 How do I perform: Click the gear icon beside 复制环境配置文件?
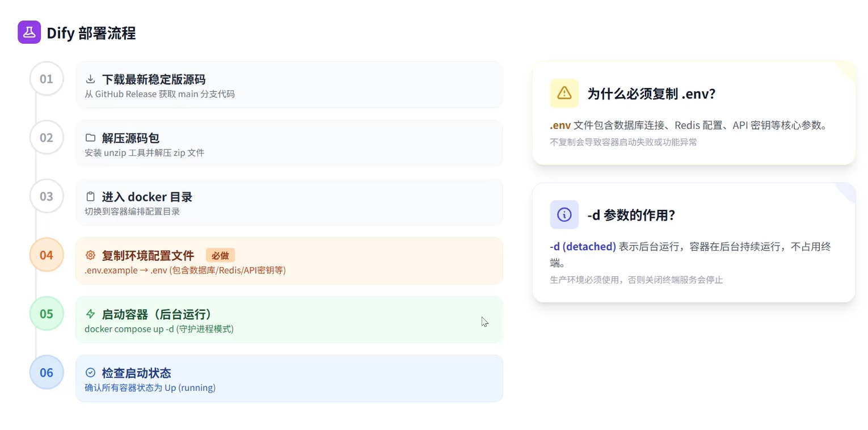[x=90, y=255]
